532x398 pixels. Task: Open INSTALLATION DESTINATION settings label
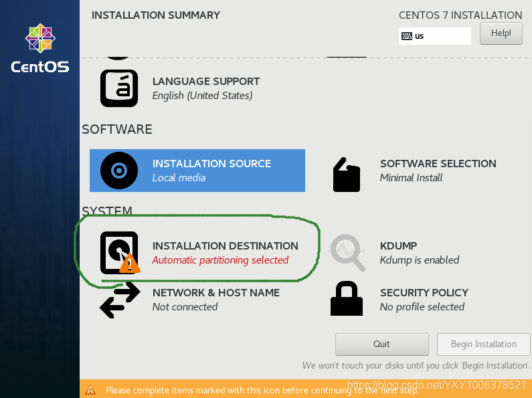click(x=226, y=245)
